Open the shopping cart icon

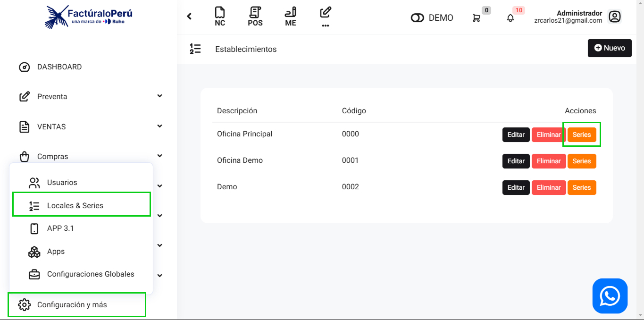[477, 18]
